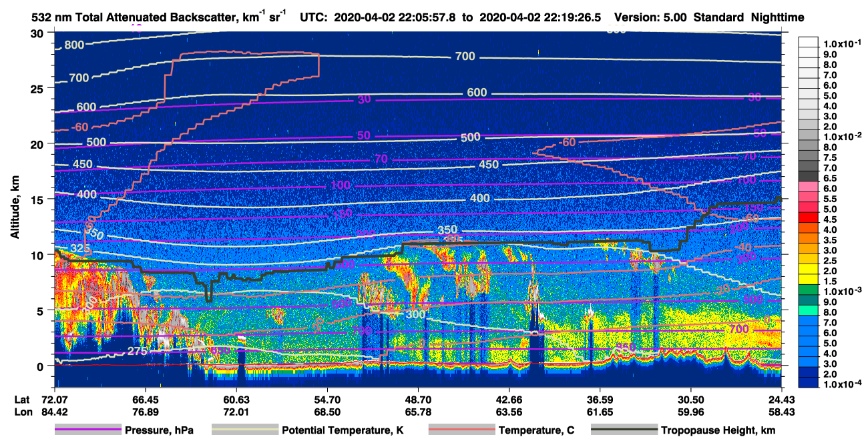Click the purple Pressure legend line sample
The width and height of the screenshot is (868, 445).
click(89, 430)
